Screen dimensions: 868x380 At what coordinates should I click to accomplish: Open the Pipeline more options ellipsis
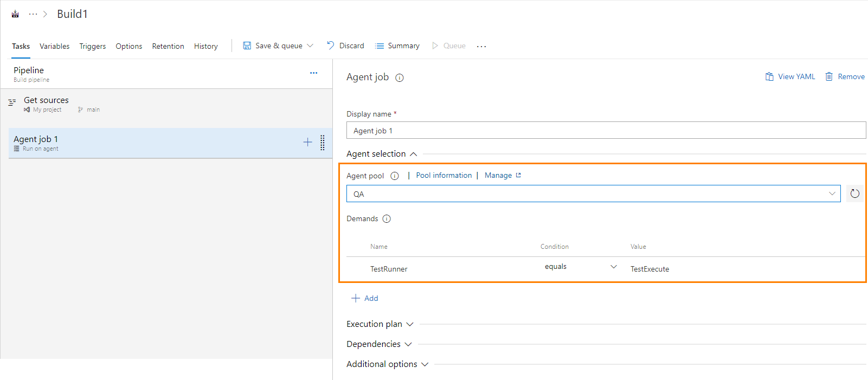[313, 73]
